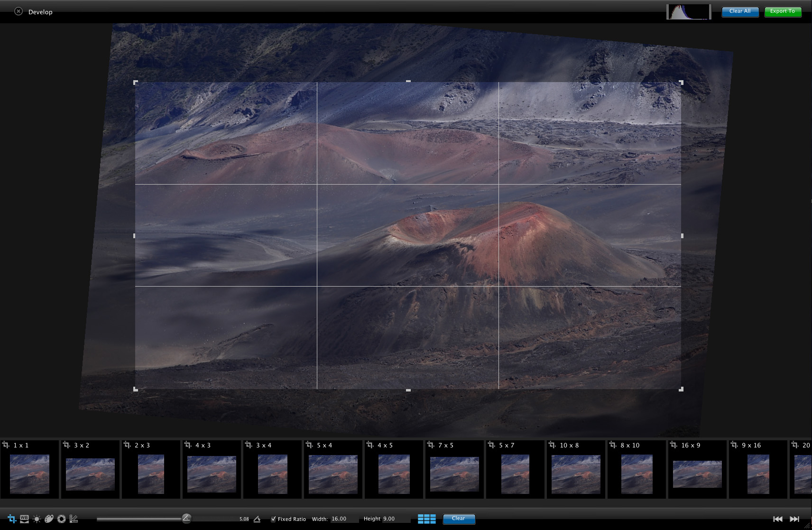This screenshot has width=812, height=530.
Task: Select the Crop tool icon
Action: 12,519
